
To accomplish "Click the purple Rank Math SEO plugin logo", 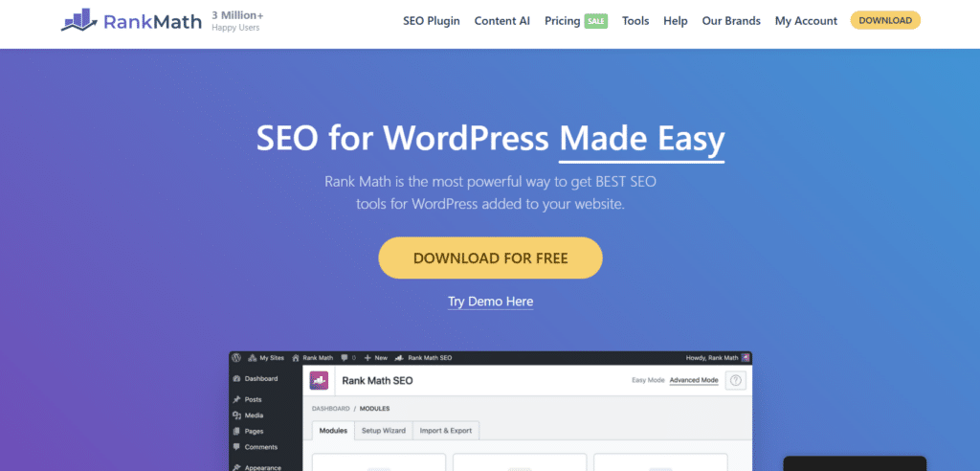I will [x=319, y=380].
